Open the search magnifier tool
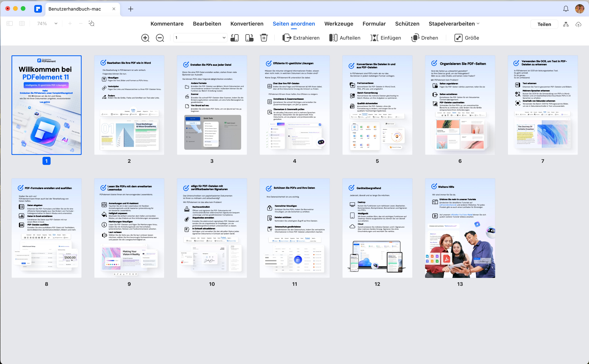Image resolution: width=589 pixels, height=364 pixels. coord(92,23)
